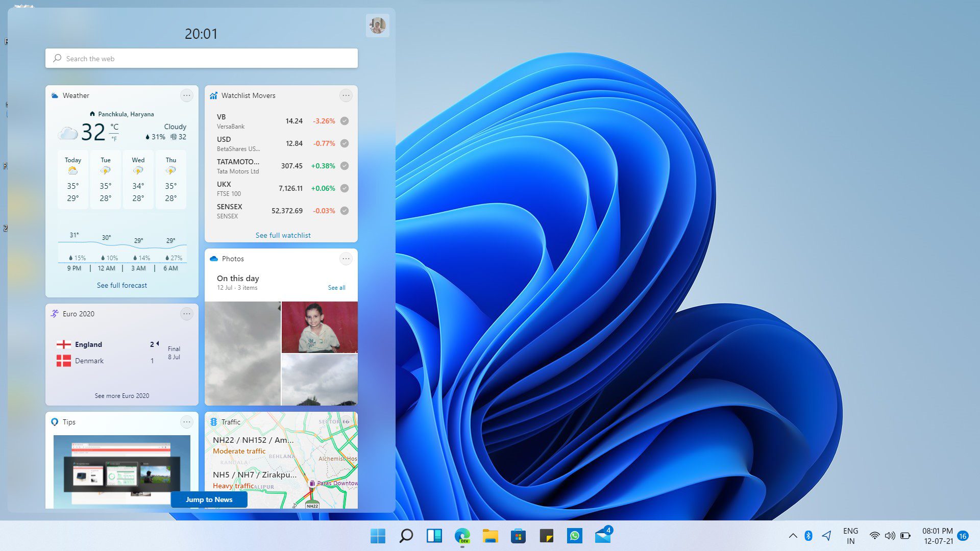Click the Start menu icon

tap(378, 536)
